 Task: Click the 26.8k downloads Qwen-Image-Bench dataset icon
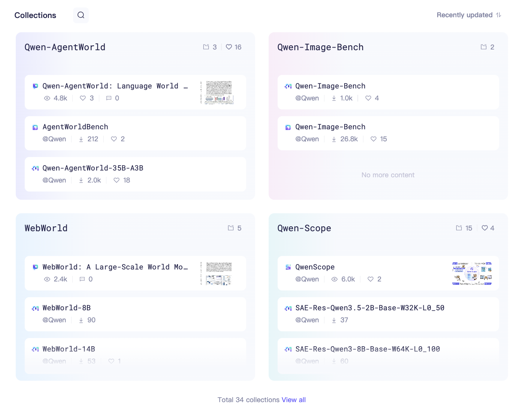(x=288, y=127)
